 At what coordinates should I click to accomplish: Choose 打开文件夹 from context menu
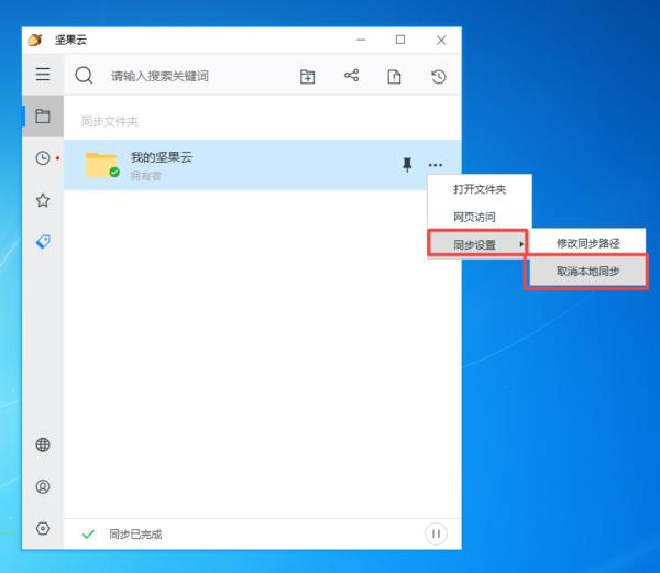tap(479, 189)
